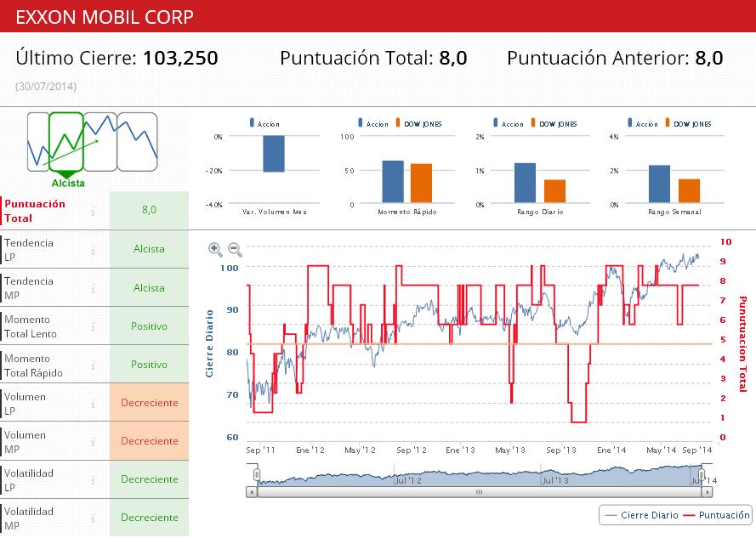Click the zoom out magnifier icon
Viewport: 756px width, 538px height.
[235, 249]
